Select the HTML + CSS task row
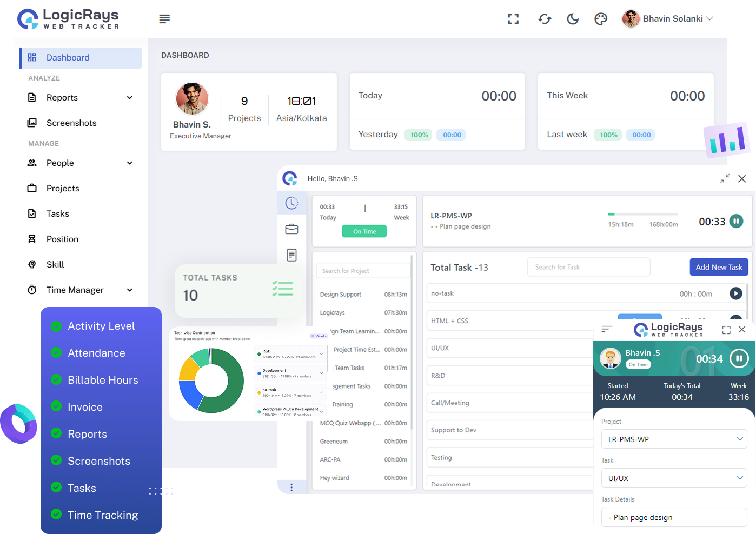756x534 pixels. [510, 321]
